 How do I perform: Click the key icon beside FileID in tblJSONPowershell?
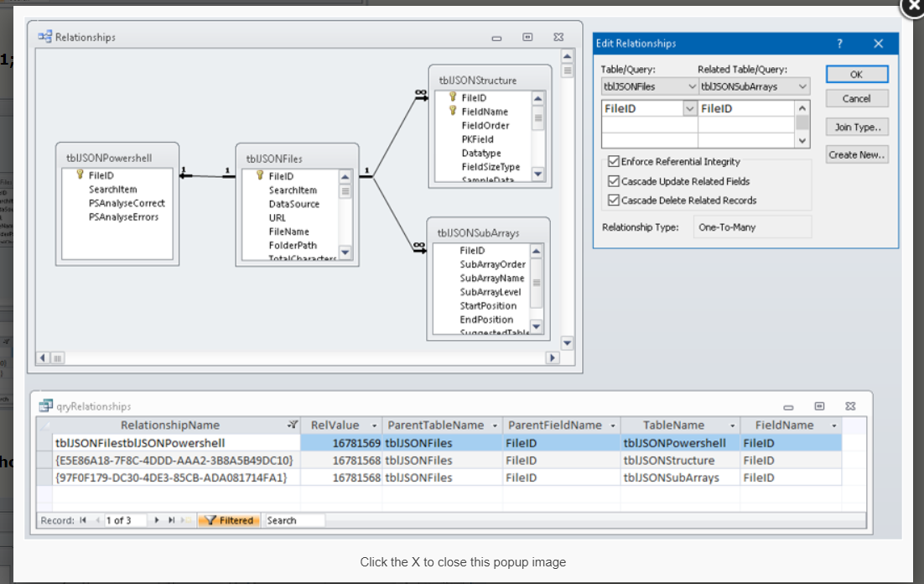(x=80, y=175)
